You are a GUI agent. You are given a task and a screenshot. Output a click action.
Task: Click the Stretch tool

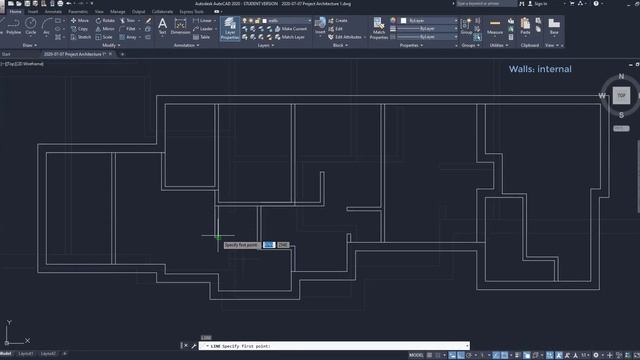click(81, 37)
